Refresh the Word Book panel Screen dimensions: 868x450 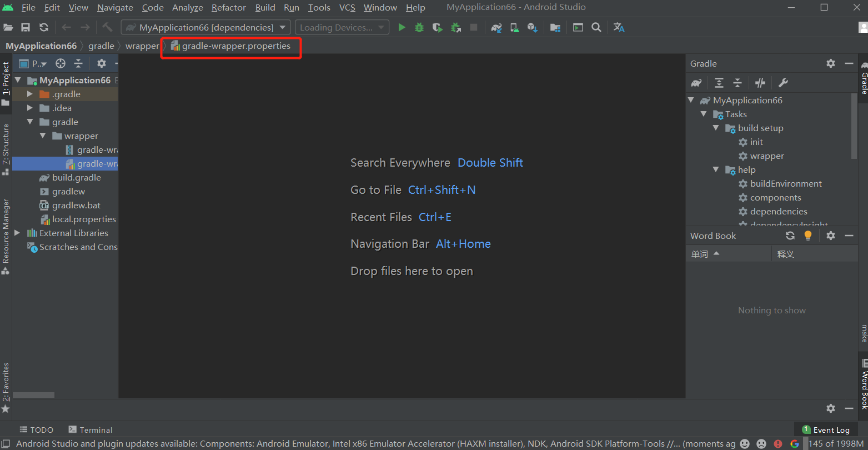click(x=790, y=236)
